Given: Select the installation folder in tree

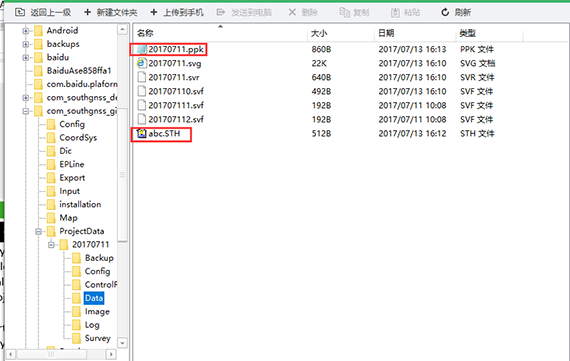Looking at the screenshot, I should 80,204.
